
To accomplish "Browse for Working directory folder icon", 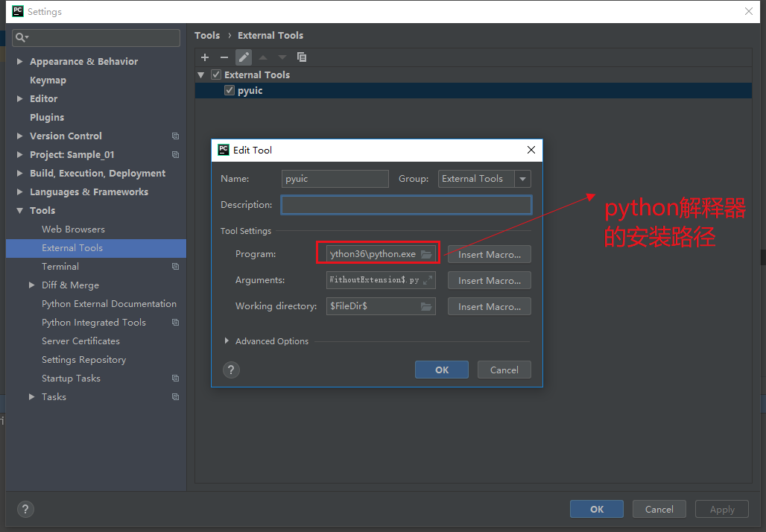I will click(426, 306).
